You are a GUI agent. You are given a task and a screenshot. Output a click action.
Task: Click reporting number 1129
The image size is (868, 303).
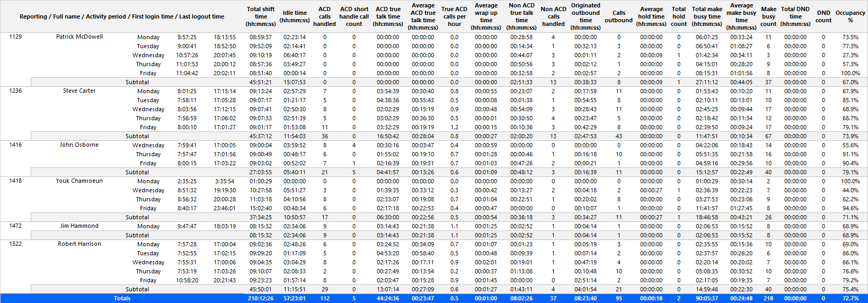15,37
